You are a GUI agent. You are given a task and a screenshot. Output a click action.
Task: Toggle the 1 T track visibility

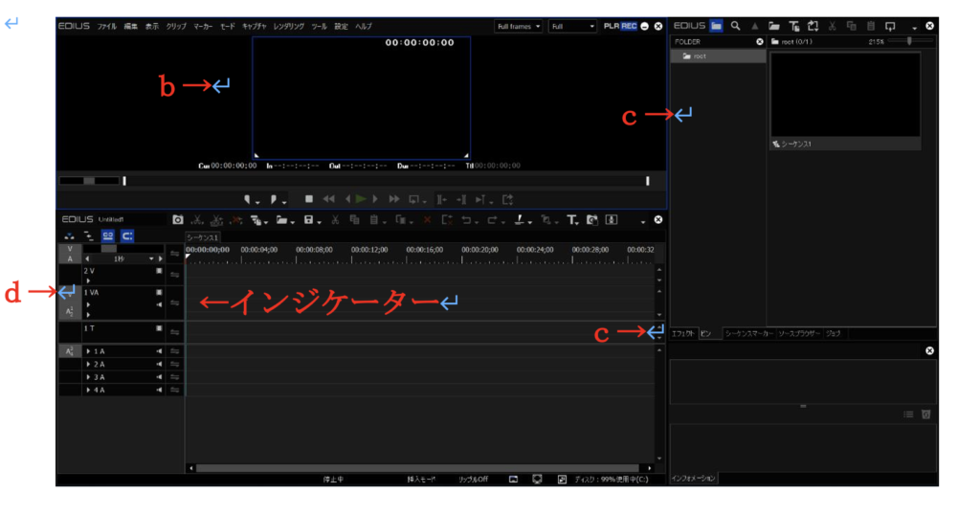160,328
